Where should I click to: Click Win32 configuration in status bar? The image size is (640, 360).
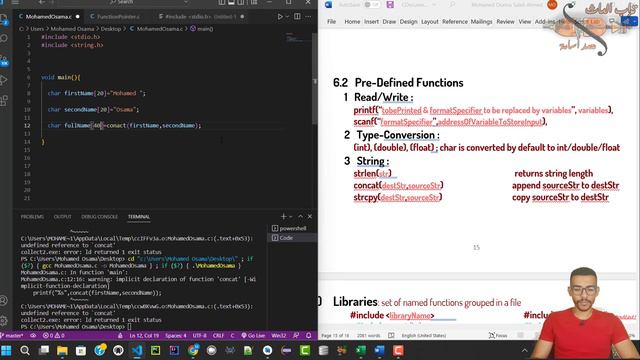coord(279,336)
